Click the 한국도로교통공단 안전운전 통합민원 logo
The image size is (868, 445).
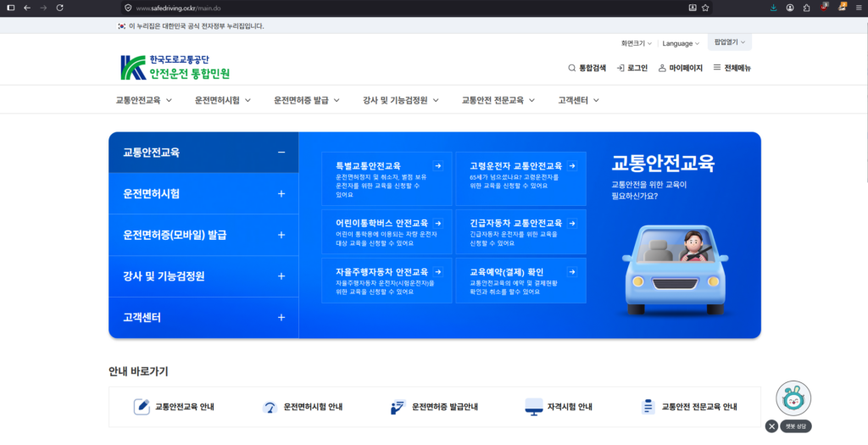(175, 68)
